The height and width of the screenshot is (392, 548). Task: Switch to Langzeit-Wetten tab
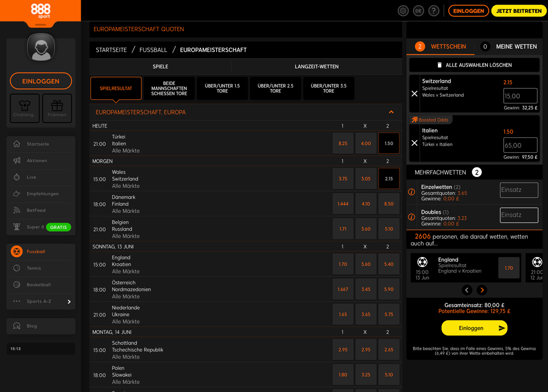pos(317,66)
